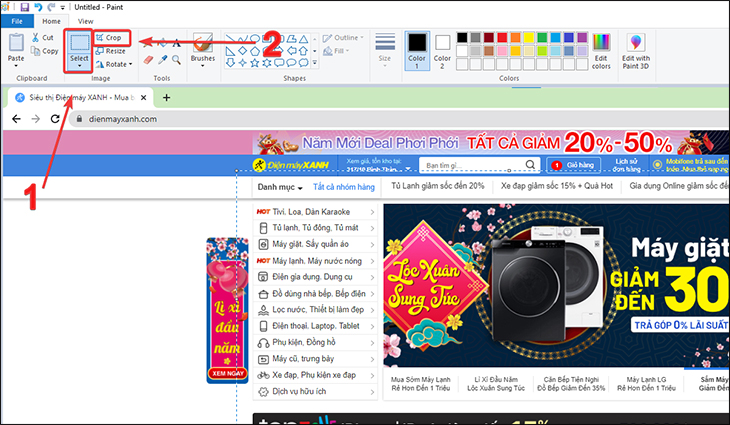Viewport: 730px width, 425px height.
Task: Choose the purple palette swatch
Action: click(582, 38)
